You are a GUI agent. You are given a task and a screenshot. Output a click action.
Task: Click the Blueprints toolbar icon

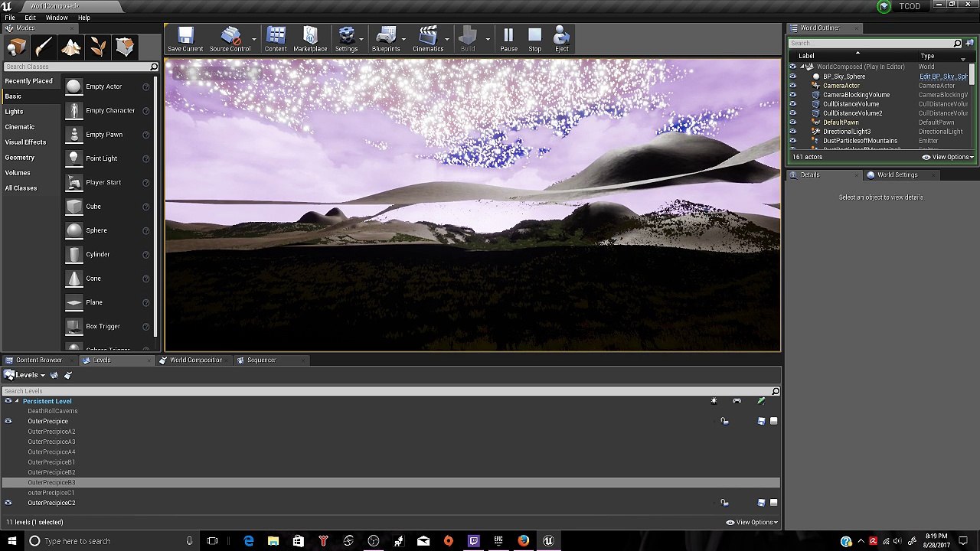point(386,40)
